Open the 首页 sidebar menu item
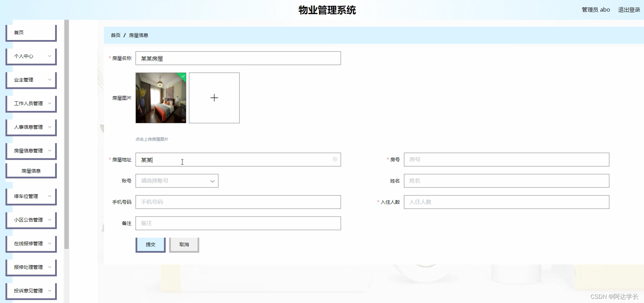 [31, 33]
